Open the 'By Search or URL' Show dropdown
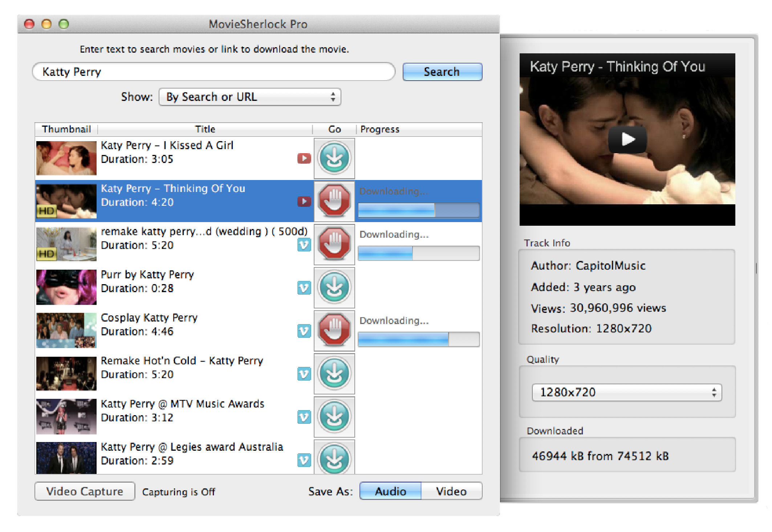The image size is (772, 532). click(250, 97)
